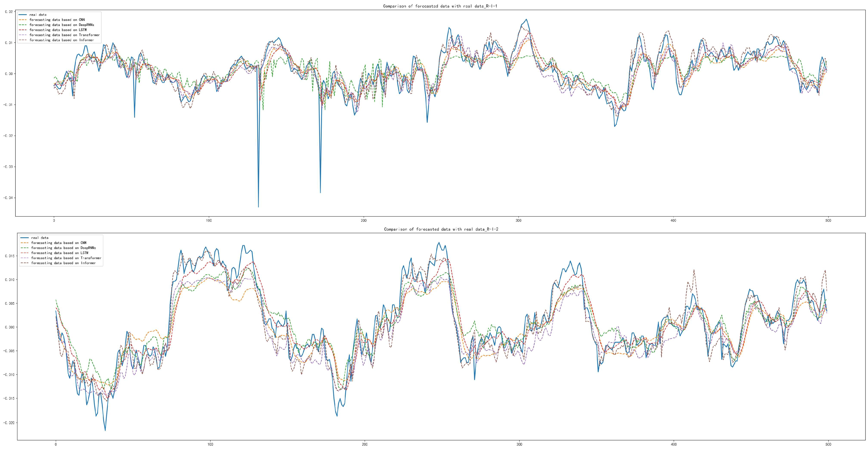Click x-axis tick label 200 in bottom chart

[365, 444]
